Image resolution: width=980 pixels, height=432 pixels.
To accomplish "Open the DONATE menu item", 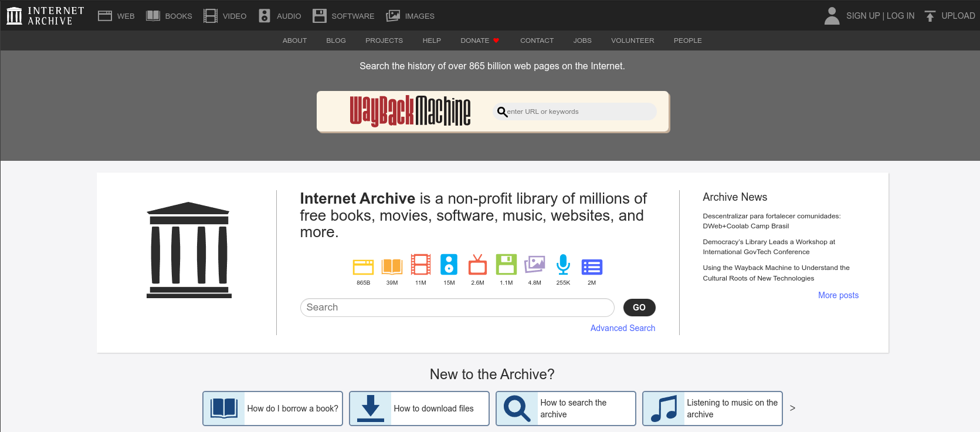I will pos(480,41).
